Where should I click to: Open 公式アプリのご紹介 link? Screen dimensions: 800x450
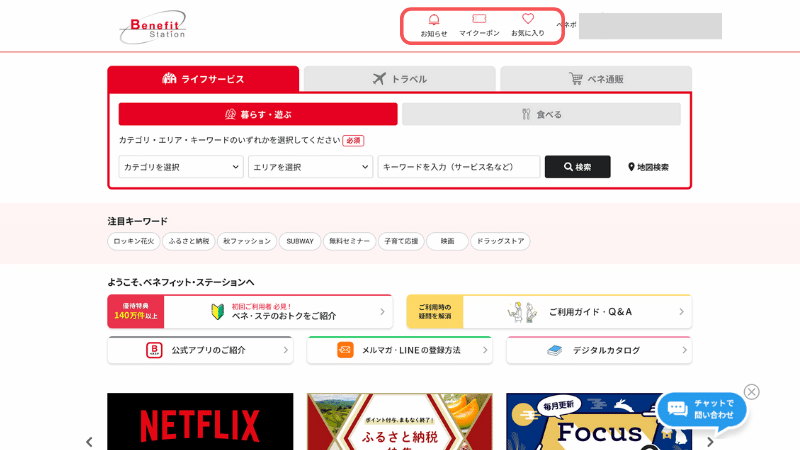click(200, 350)
